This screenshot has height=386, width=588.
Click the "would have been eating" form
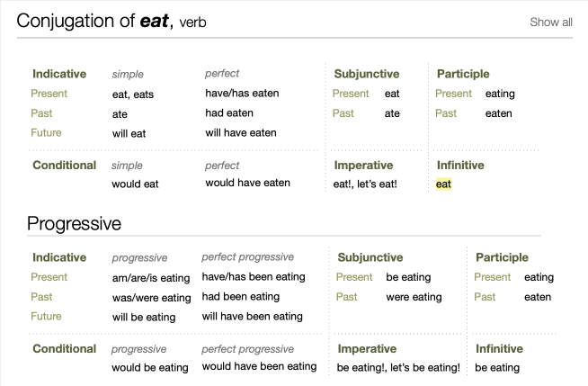[x=259, y=366]
